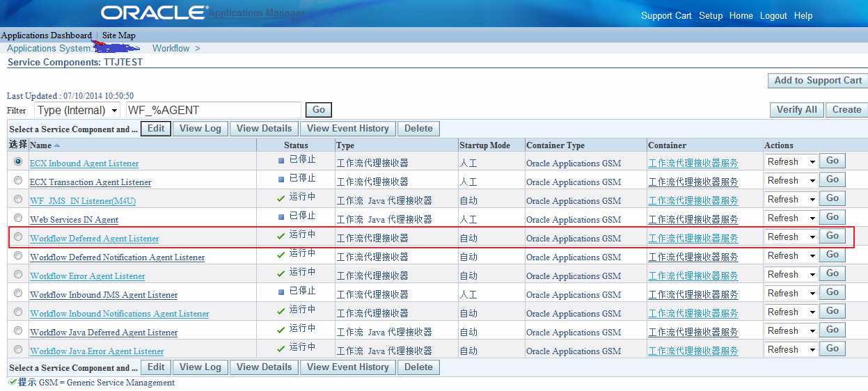The image size is (868, 391).
Task: Click the bottom View Event History button
Action: 348,367
